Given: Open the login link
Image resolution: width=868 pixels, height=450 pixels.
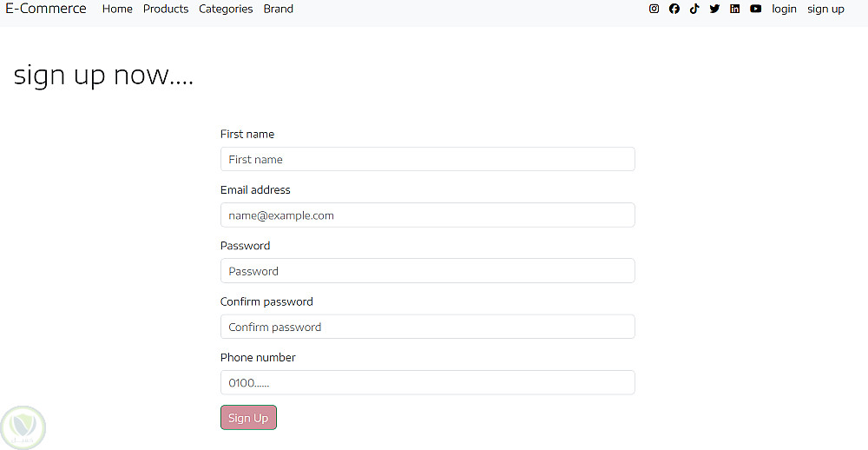Looking at the screenshot, I should point(784,9).
